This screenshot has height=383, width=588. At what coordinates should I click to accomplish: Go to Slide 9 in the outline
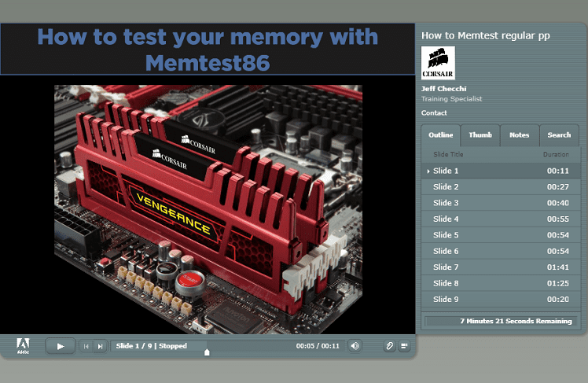[501, 300]
